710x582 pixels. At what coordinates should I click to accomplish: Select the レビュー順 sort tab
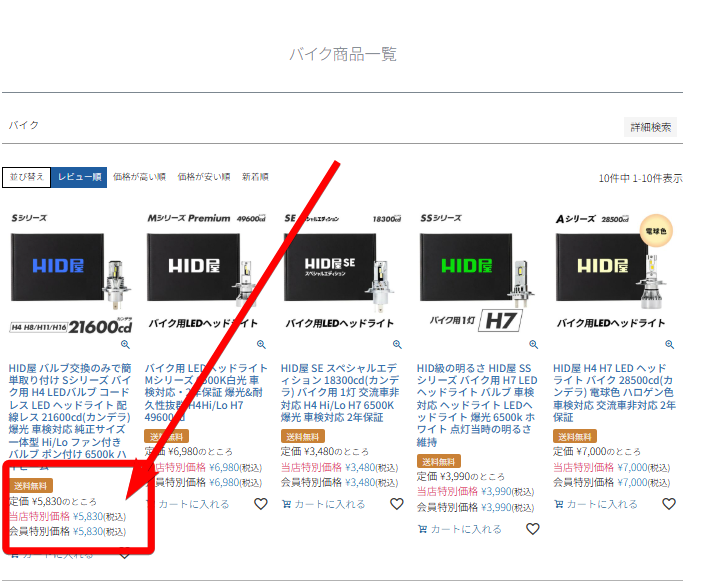tap(79, 177)
